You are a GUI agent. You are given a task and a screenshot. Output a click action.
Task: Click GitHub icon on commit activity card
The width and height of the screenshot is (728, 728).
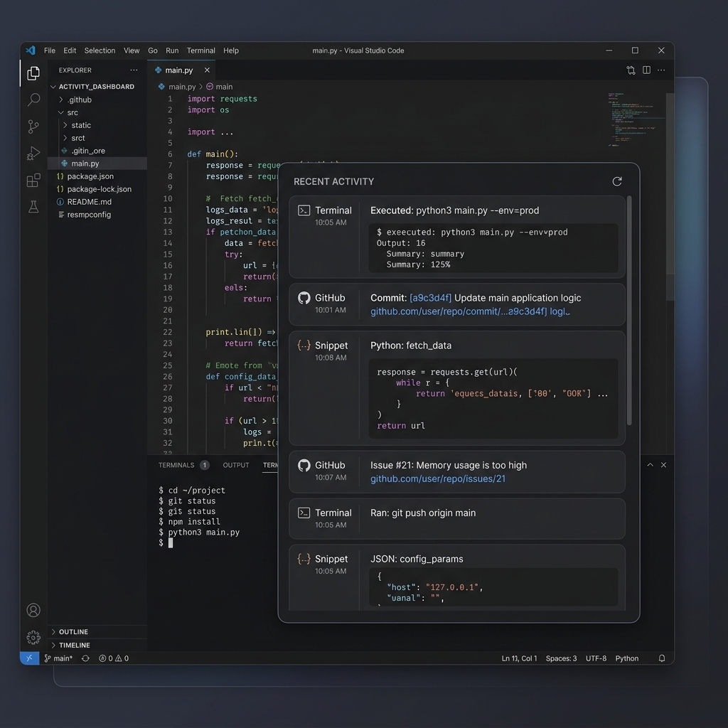[x=304, y=298]
